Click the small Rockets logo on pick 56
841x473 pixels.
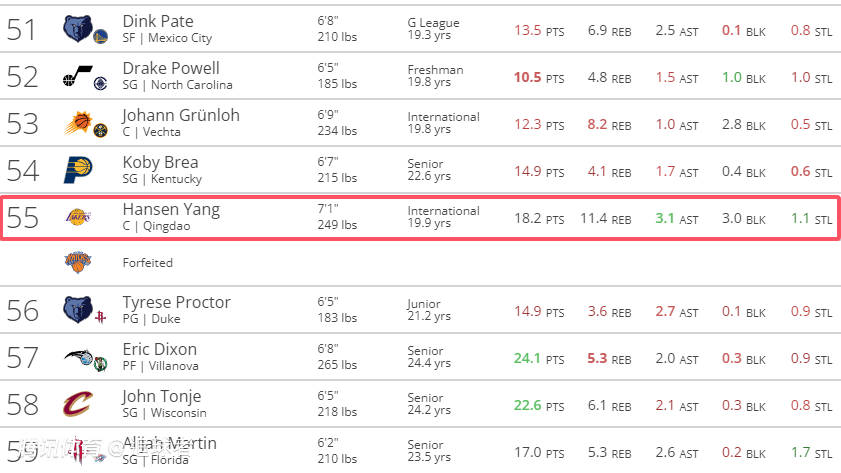(x=100, y=317)
